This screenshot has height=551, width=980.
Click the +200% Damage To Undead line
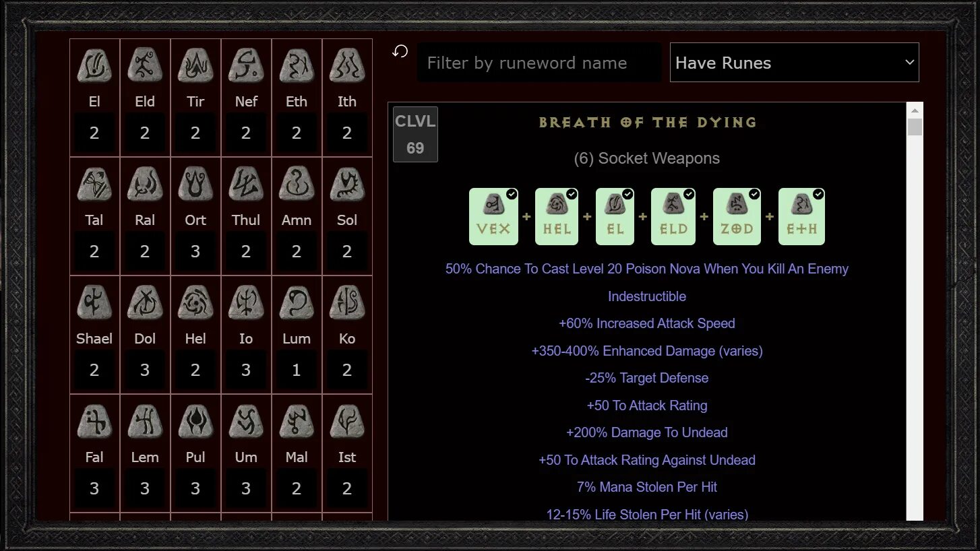(x=647, y=432)
